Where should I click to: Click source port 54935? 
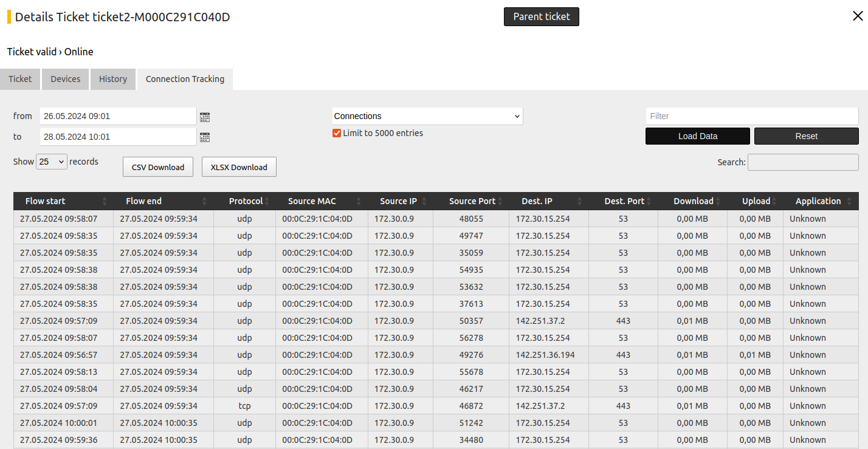click(471, 270)
